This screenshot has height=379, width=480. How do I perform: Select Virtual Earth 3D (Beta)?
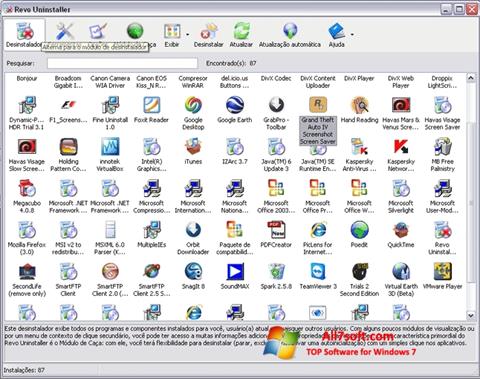pyautogui.click(x=401, y=280)
